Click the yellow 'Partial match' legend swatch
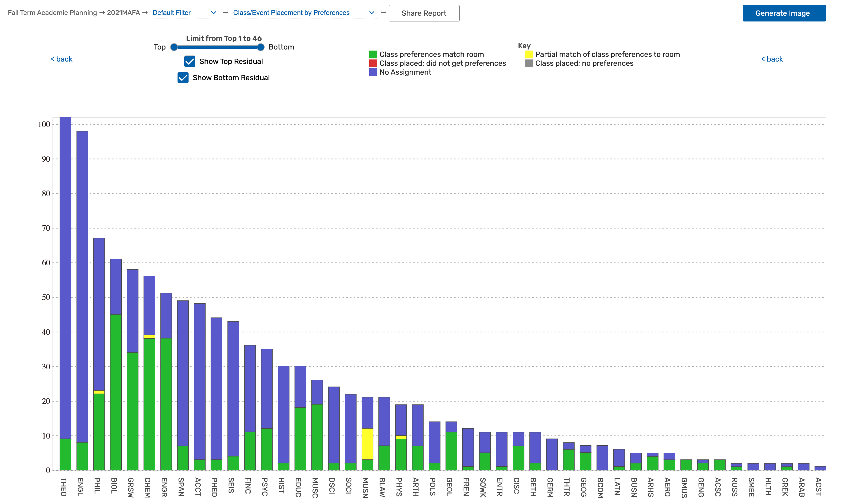The height and width of the screenshot is (504, 847). point(529,54)
